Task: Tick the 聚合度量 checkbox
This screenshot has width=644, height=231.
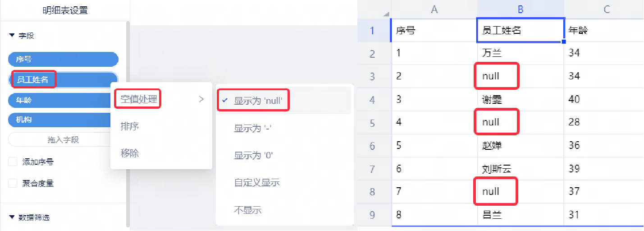Action: 13,184
